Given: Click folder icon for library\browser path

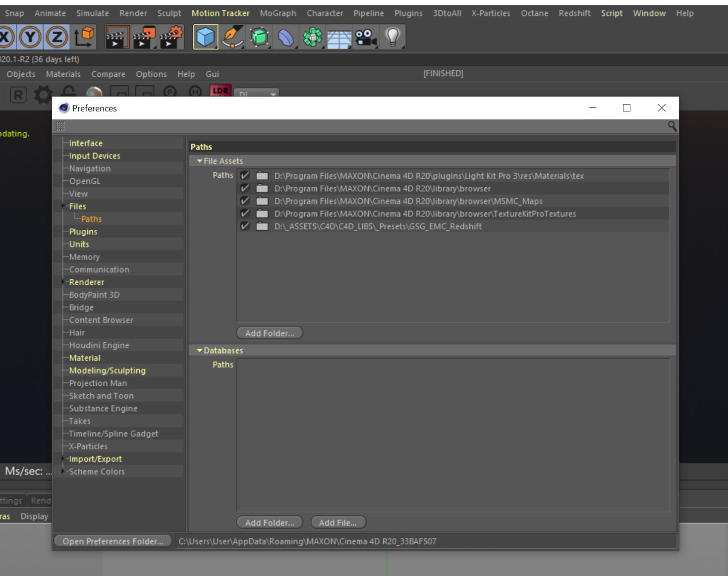Looking at the screenshot, I should point(262,189).
